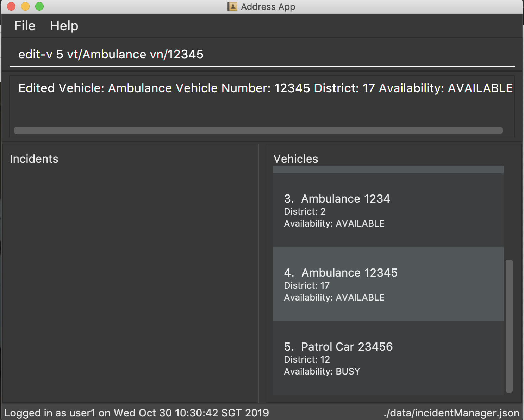Click the 'Logged in as user1' status text
524x420 pixels.
pos(137,413)
